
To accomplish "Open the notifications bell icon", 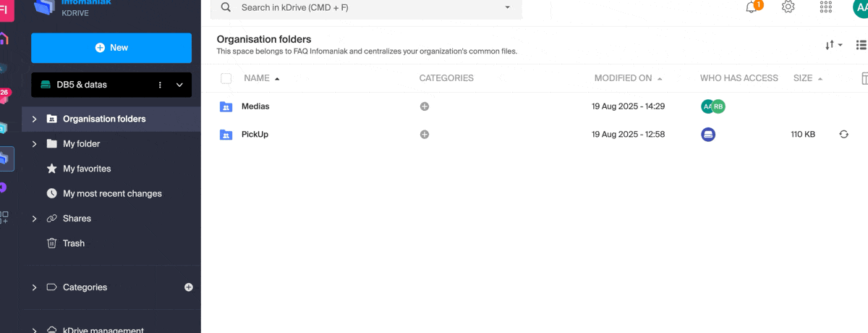I will [x=752, y=8].
